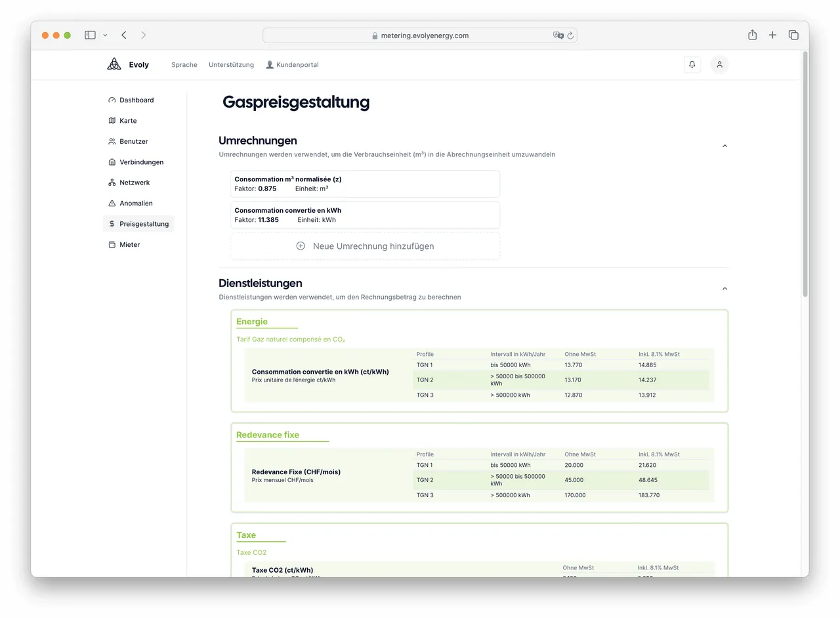The height and width of the screenshot is (618, 840).
Task: Click the 13.770 price value
Action: click(x=573, y=364)
